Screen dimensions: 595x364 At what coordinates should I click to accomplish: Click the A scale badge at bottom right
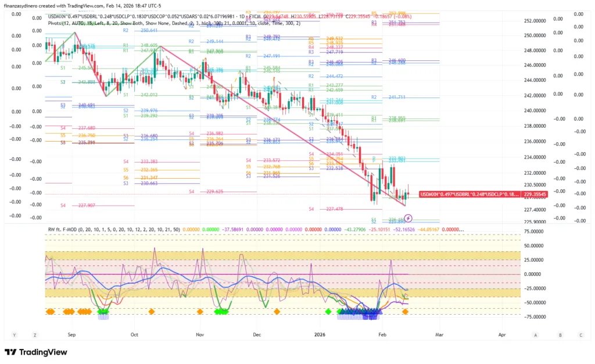(x=536, y=335)
